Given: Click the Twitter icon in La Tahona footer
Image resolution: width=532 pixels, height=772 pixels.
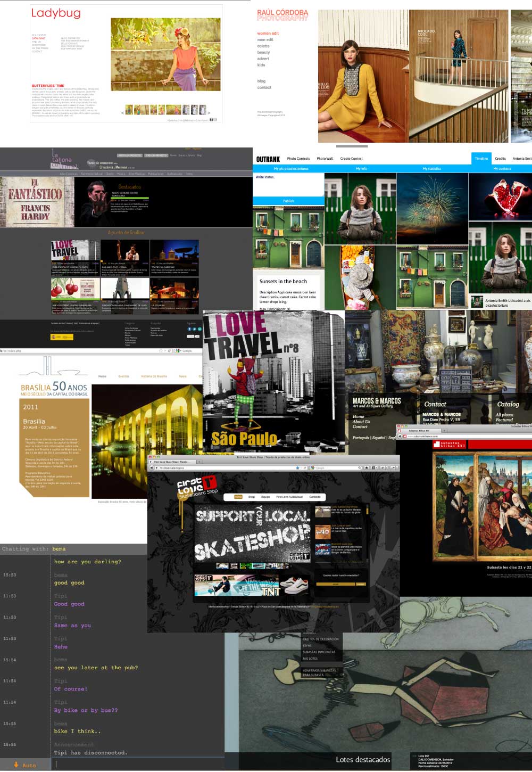Looking at the screenshot, I should (x=195, y=329).
